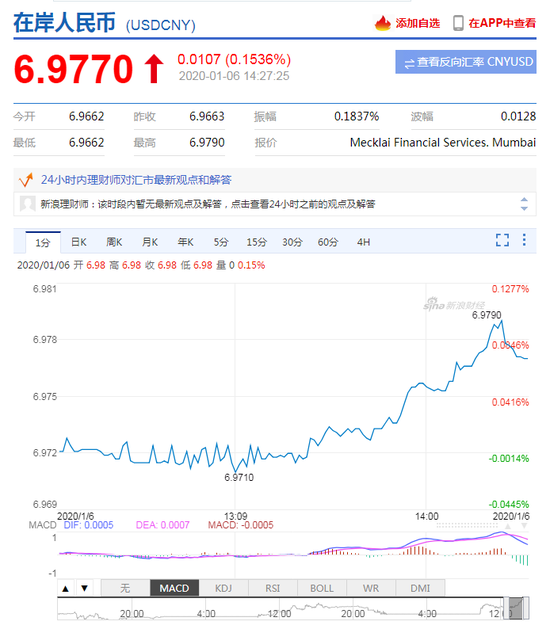Click the red up-arrow price indicator
This screenshot has width=550, height=629.
click(x=154, y=69)
